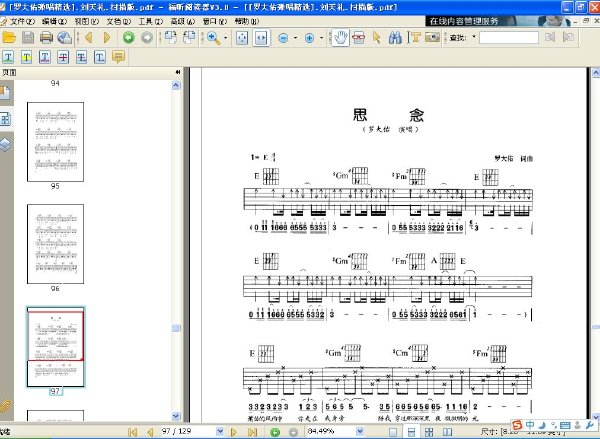Click the reading glasses text viewer icon
600x439 pixels.
[x=359, y=38]
